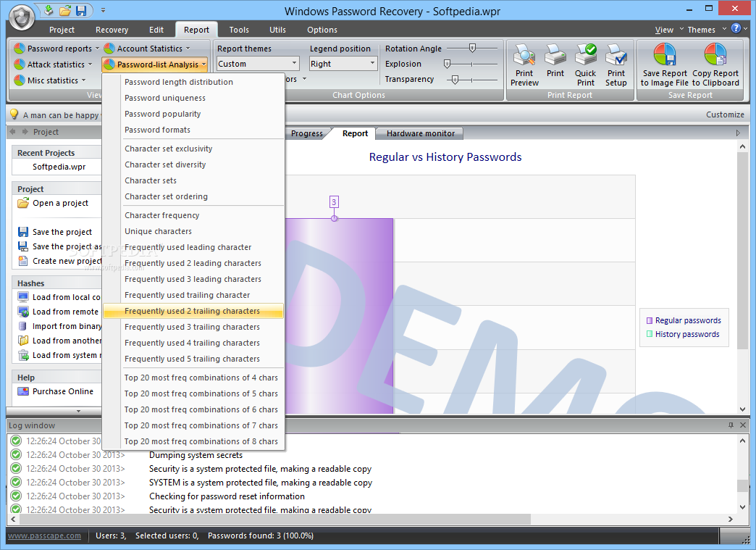Click Load from another program icon

point(23,340)
